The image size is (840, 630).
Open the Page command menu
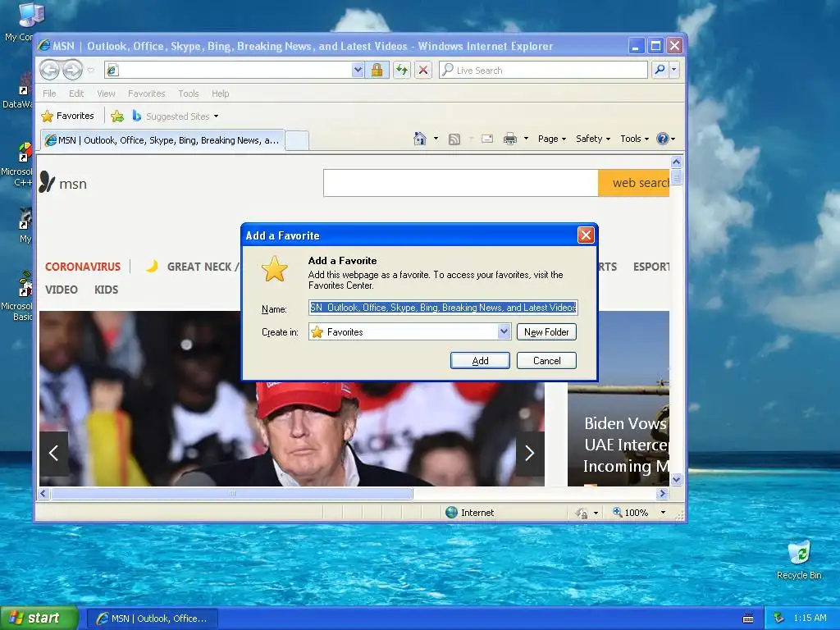point(552,139)
